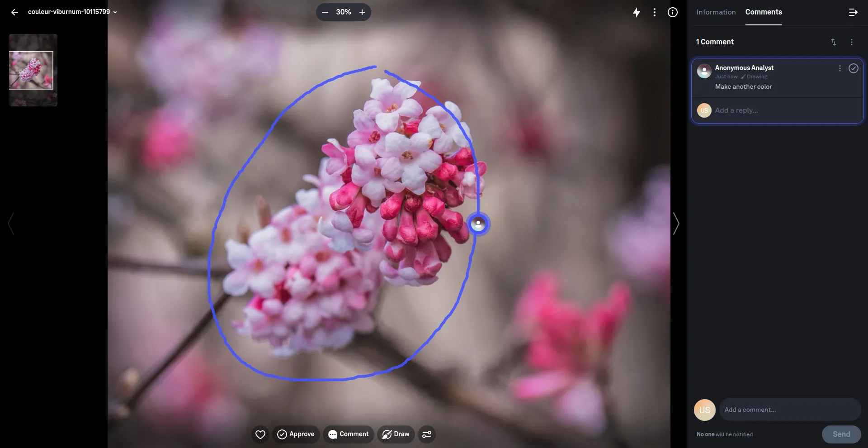Click the lightning activity icon

click(x=637, y=12)
